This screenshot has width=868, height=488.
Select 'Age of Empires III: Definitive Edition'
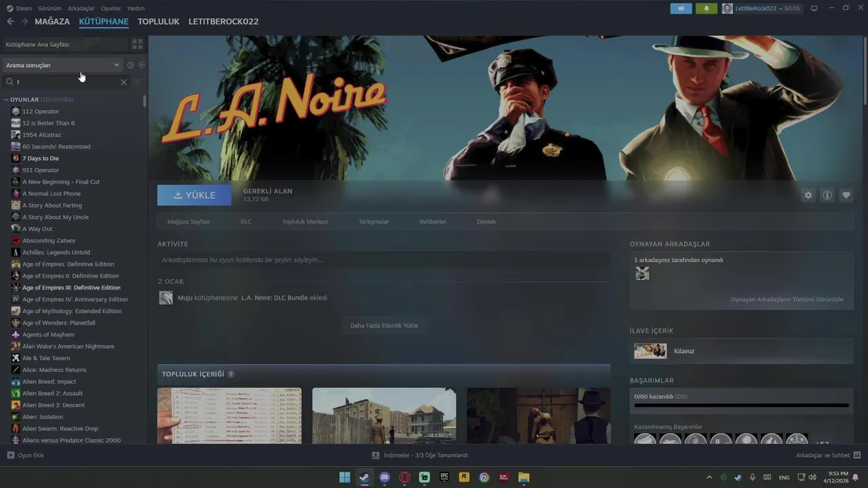pyautogui.click(x=71, y=287)
